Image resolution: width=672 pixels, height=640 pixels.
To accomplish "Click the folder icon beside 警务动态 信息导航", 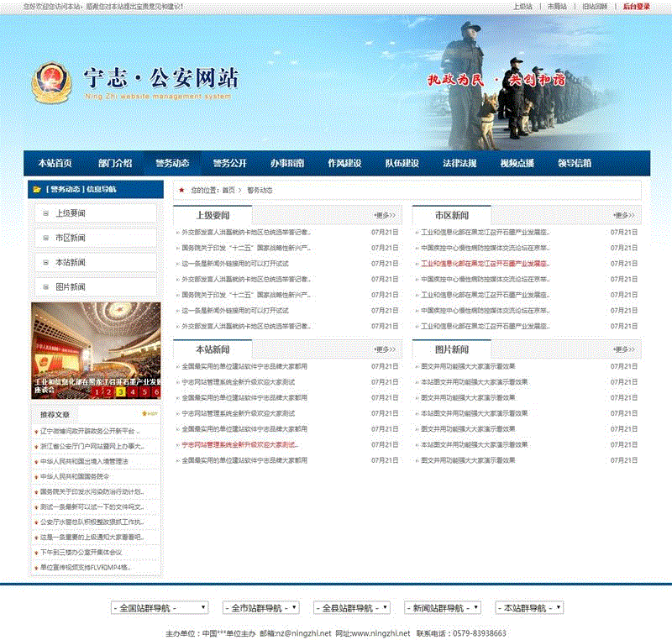I will 37,189.
